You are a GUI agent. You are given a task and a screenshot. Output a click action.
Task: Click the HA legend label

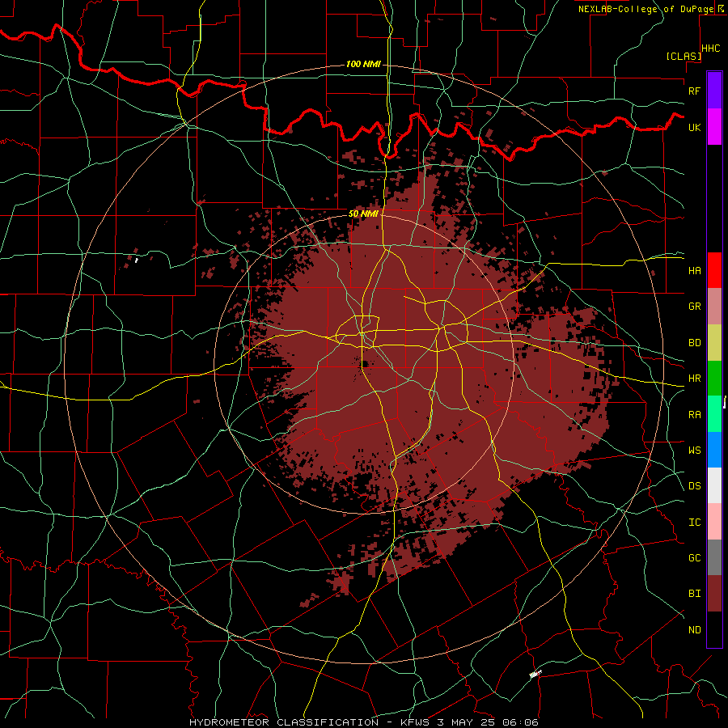(x=694, y=271)
